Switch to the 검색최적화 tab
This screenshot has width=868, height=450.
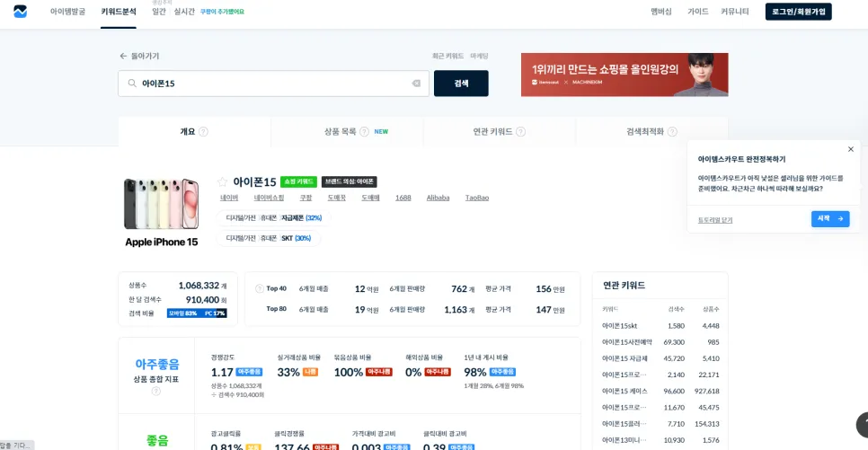651,132
